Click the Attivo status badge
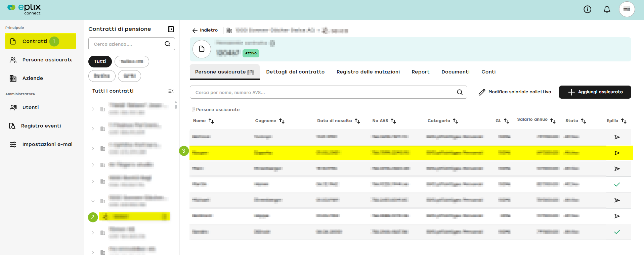The width and height of the screenshot is (644, 255). (x=251, y=53)
